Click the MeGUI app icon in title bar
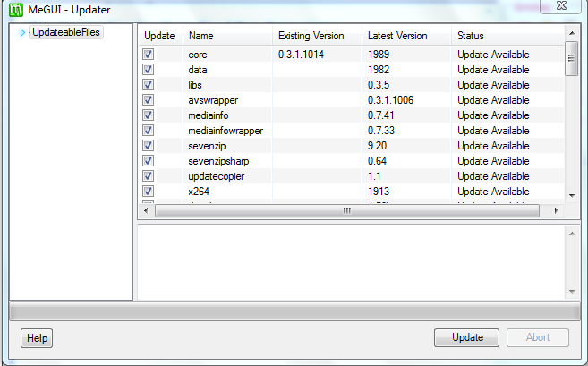 point(16,11)
